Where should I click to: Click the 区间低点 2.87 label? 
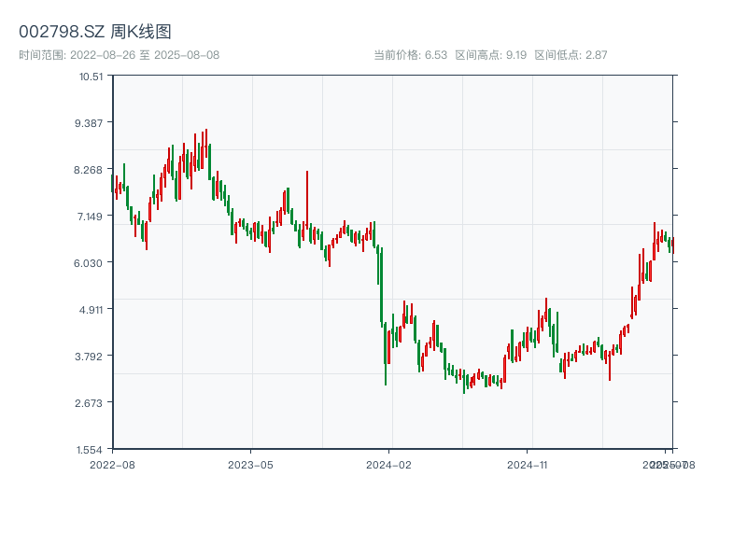click(571, 55)
